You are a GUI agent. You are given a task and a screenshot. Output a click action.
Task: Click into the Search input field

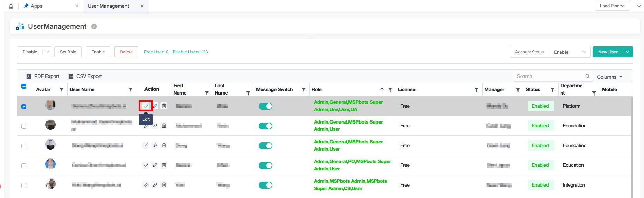pos(548,76)
